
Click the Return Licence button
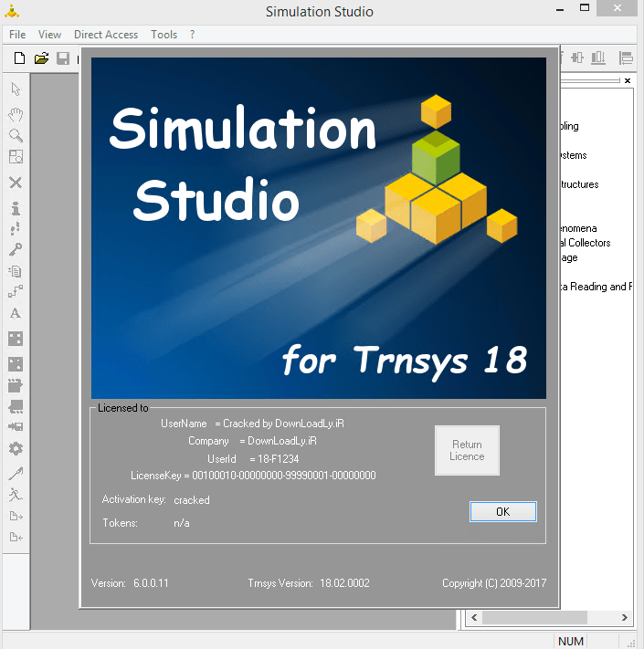click(x=467, y=450)
